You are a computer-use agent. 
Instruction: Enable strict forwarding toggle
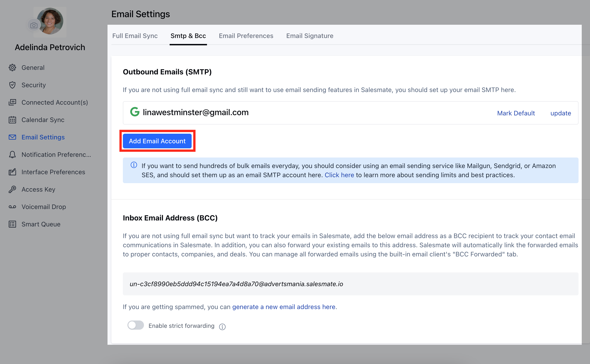point(136,325)
